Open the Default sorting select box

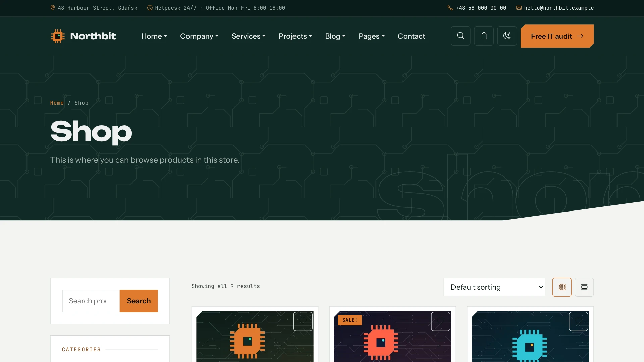click(x=494, y=287)
